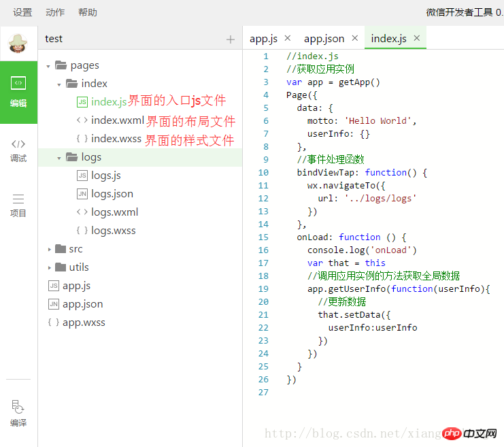Click the braces icon of index.wxss
Image resolution: width=504 pixels, height=447 pixels.
click(x=82, y=139)
